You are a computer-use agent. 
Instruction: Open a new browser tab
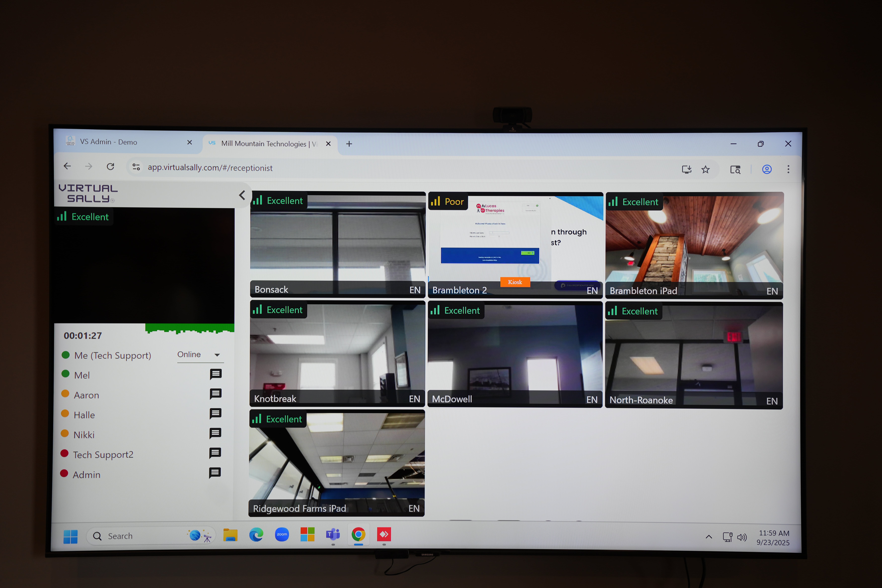(349, 144)
